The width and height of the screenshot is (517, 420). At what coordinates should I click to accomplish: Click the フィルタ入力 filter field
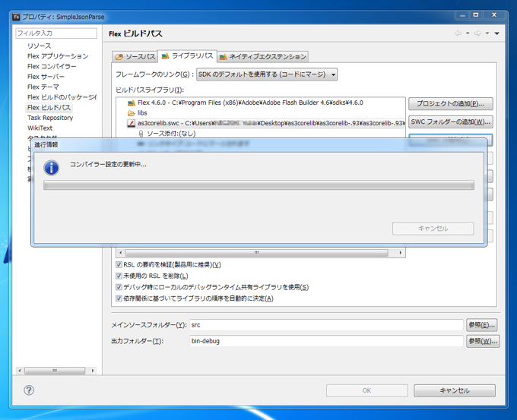56,33
